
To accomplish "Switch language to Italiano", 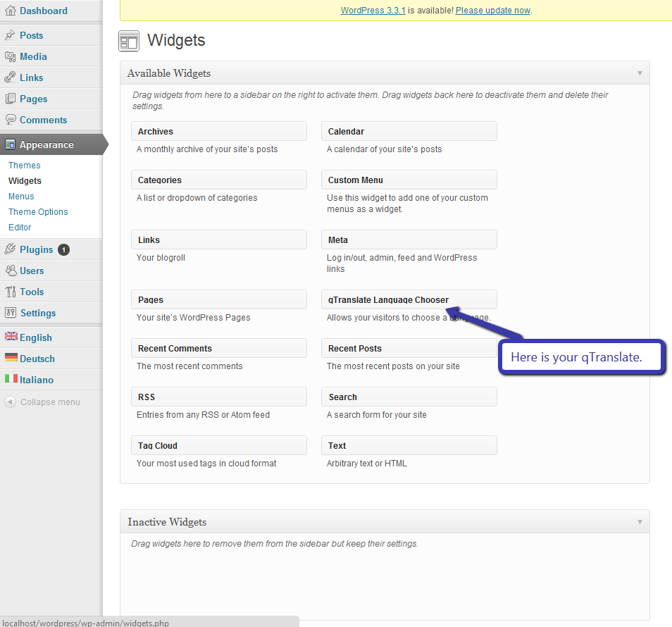I will coord(37,380).
